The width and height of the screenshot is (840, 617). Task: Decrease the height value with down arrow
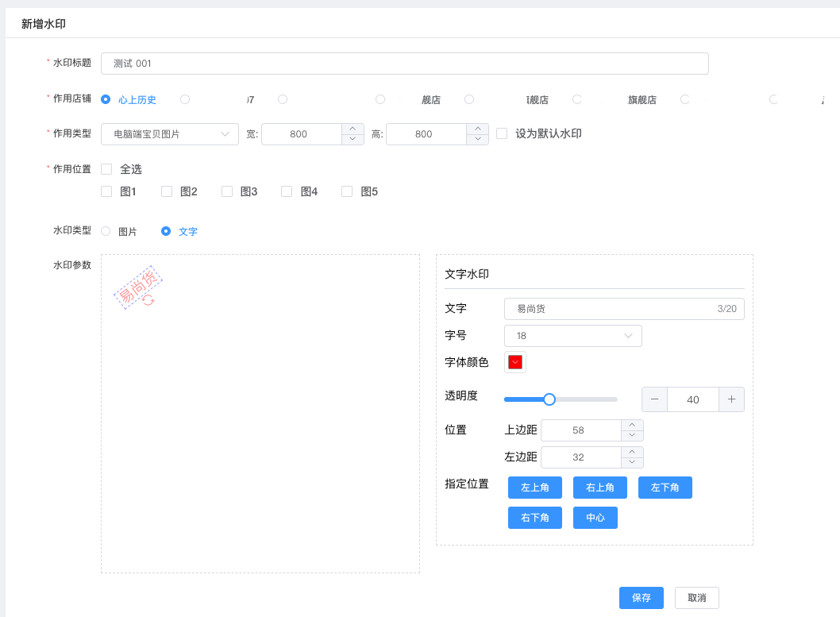(x=477, y=139)
